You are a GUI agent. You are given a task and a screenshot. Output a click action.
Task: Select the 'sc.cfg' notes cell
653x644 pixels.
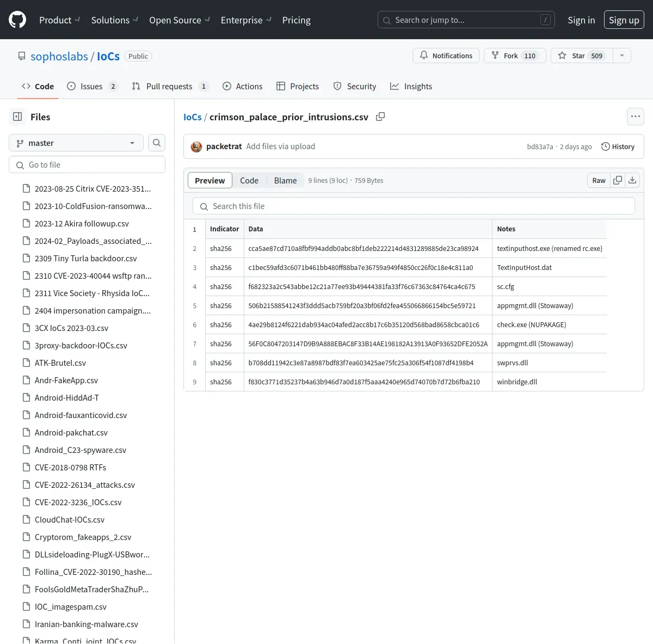click(x=550, y=286)
